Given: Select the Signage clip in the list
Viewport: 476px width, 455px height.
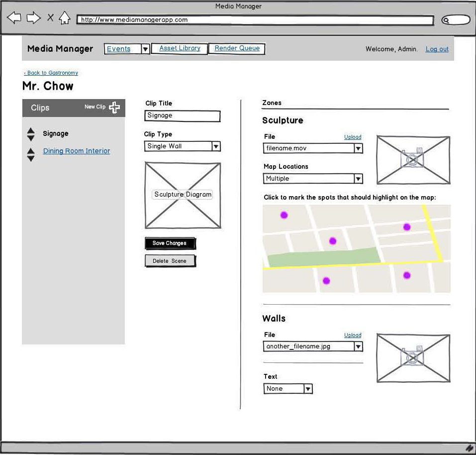Looking at the screenshot, I should pyautogui.click(x=56, y=133).
